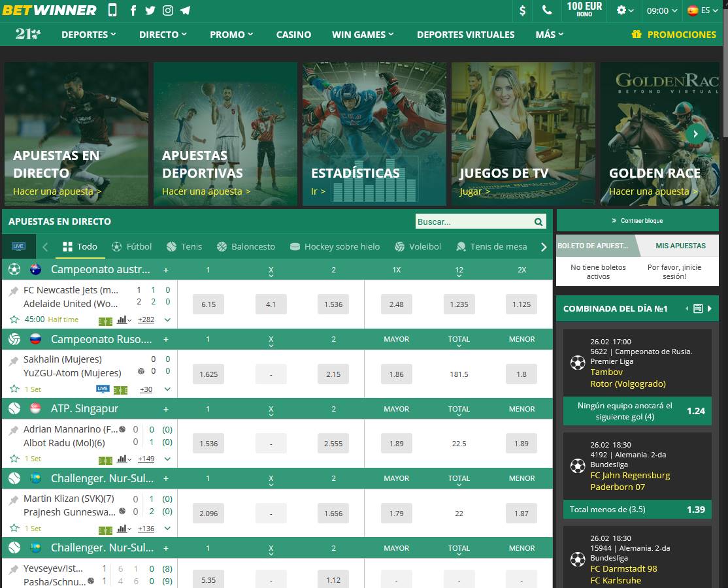Viewport: 728px width, 588px height.
Task: Open +30 markets for Sakhalin match
Action: (x=146, y=389)
